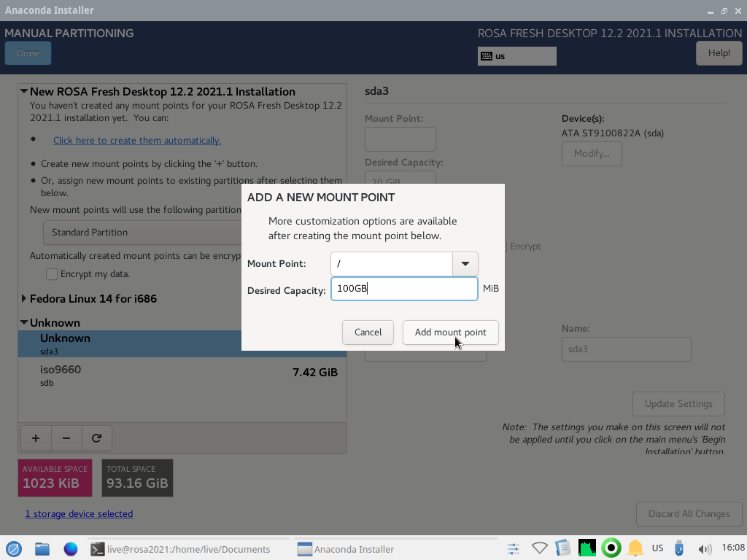Click the keyboard layout us indicator
Image resolution: width=747 pixels, height=560 pixels.
click(x=516, y=56)
